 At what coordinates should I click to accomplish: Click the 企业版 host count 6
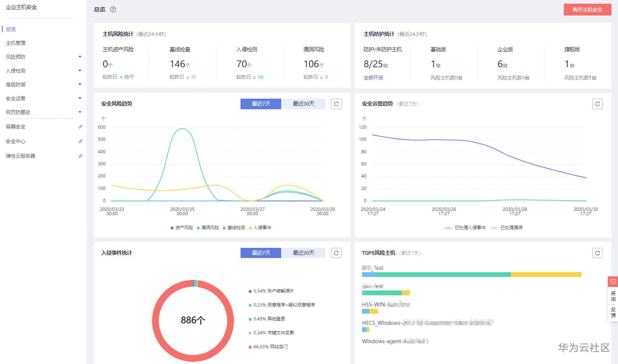coord(502,64)
